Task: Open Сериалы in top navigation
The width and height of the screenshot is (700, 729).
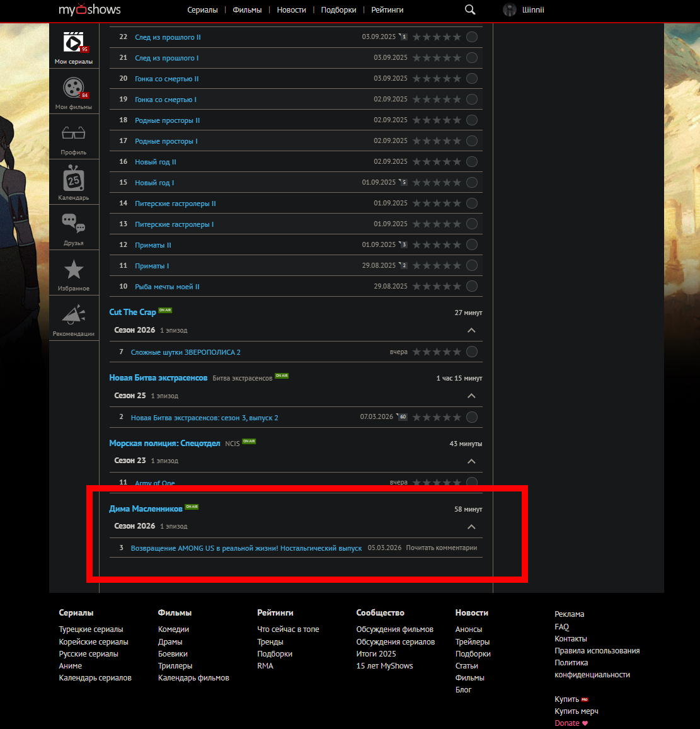Action: (202, 10)
